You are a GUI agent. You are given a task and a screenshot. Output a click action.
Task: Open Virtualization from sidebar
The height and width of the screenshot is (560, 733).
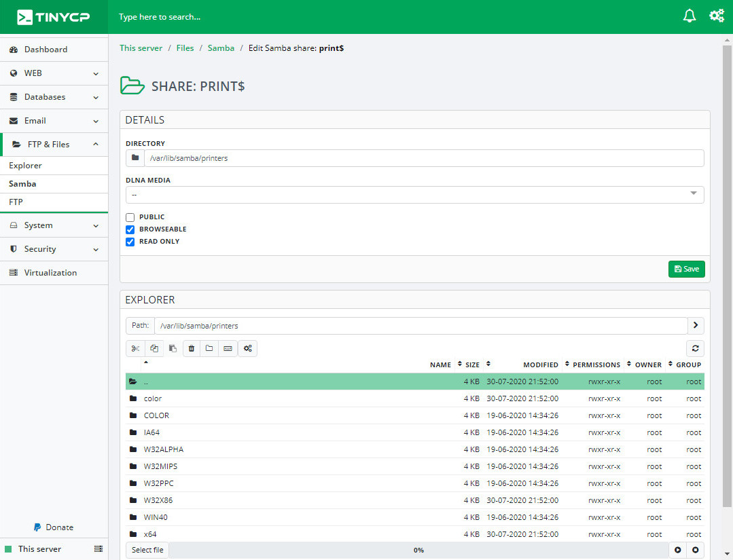coord(54,273)
